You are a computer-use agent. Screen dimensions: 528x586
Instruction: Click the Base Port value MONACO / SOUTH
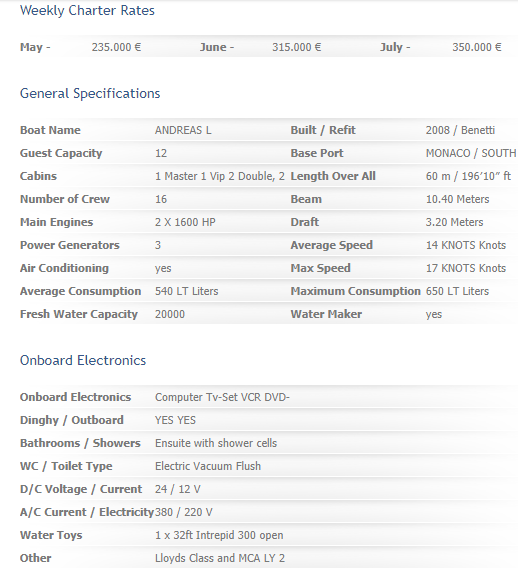coord(471,153)
